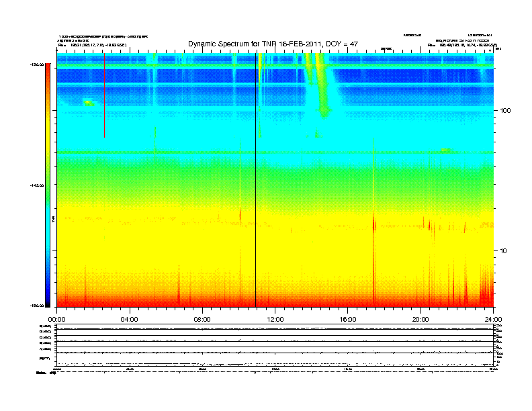
Task: Click the "Dynamic Spectrum for TNR 16-FEB-2011" title
Action: click(x=273, y=44)
